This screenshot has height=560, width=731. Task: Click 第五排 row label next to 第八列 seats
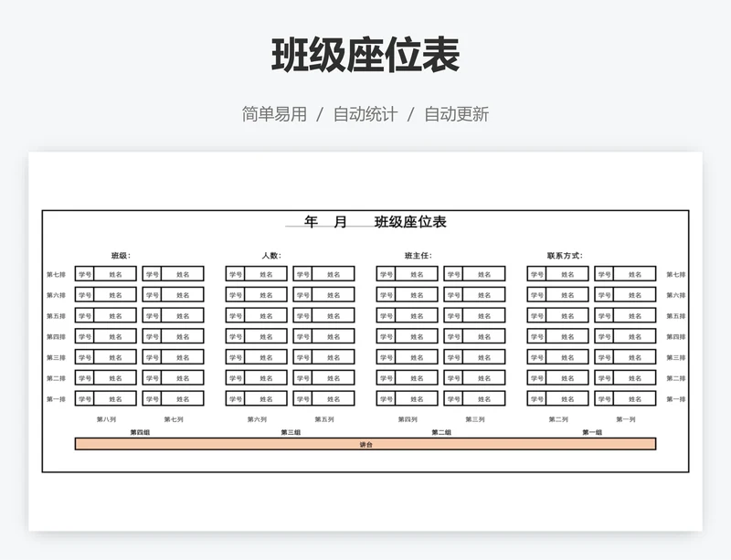(x=56, y=316)
